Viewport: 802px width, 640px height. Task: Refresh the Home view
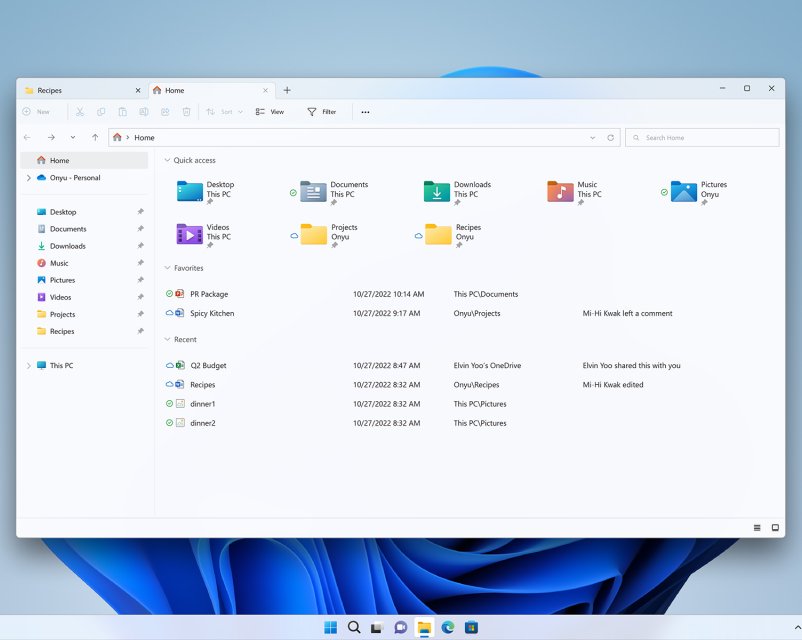click(x=610, y=138)
